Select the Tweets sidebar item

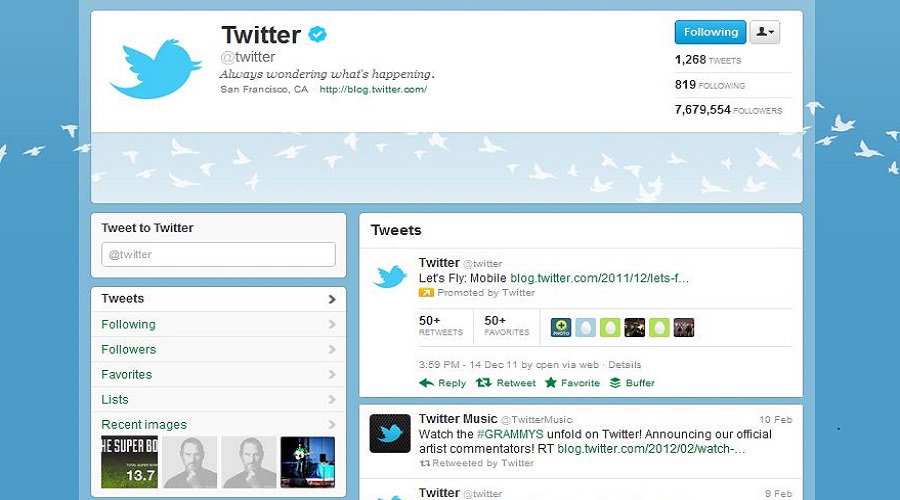point(219,299)
